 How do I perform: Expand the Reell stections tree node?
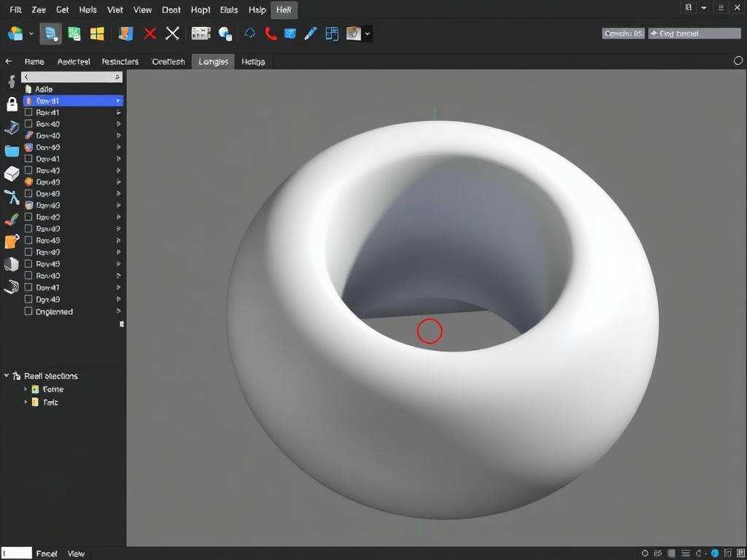[x=7, y=376]
